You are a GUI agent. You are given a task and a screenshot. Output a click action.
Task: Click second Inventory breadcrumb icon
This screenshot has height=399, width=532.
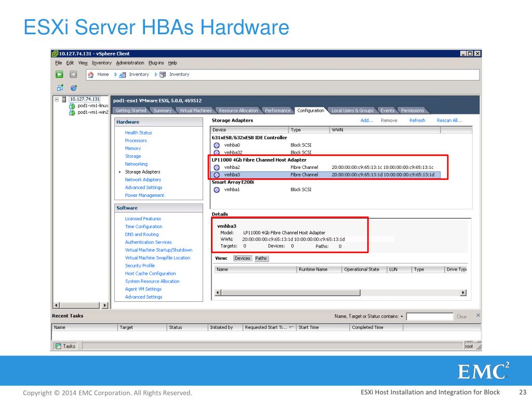tap(163, 75)
